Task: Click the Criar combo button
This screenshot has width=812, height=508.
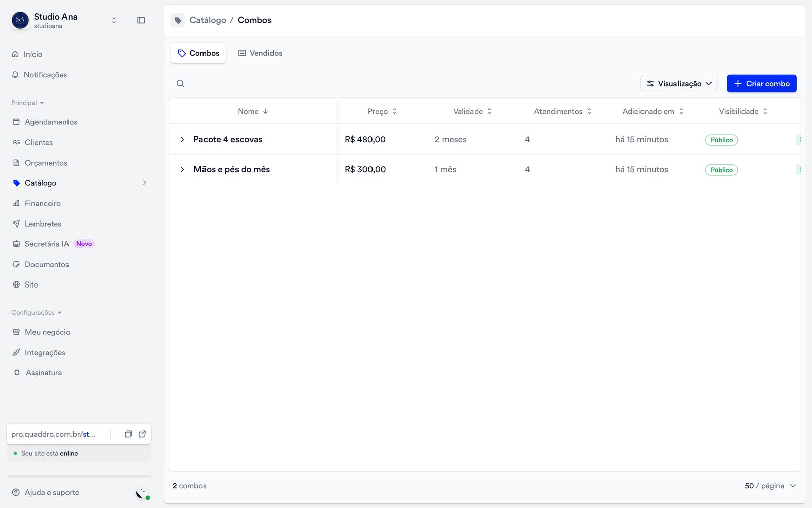Action: [761, 84]
